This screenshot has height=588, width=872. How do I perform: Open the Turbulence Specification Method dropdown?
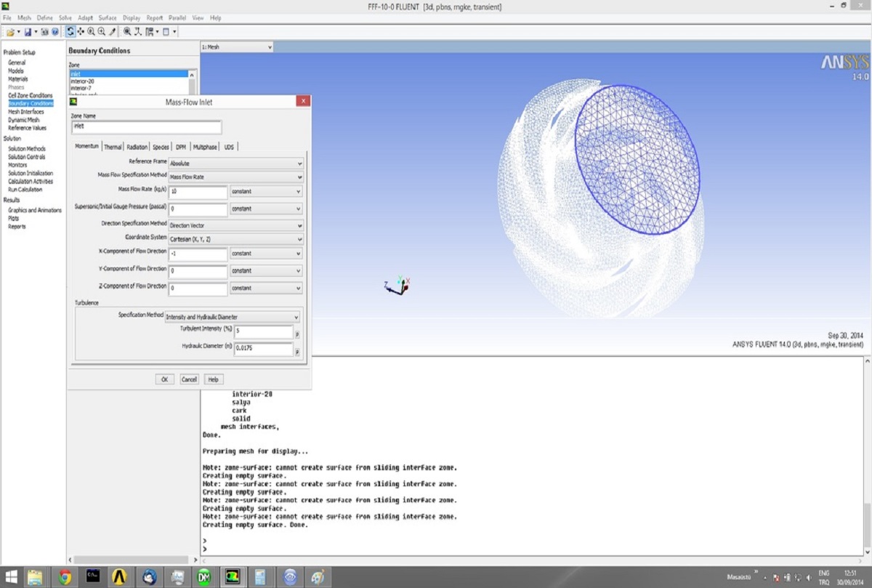point(232,317)
